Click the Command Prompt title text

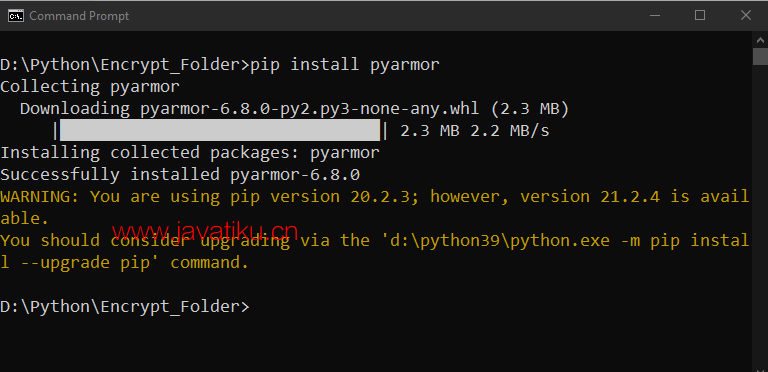[x=79, y=16]
